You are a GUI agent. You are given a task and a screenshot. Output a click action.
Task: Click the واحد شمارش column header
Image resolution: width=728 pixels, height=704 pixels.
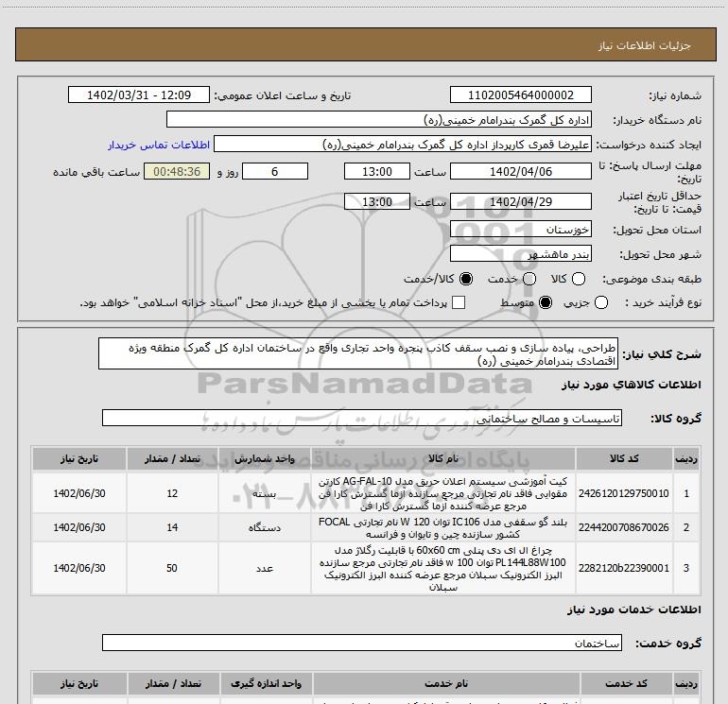coord(264,458)
